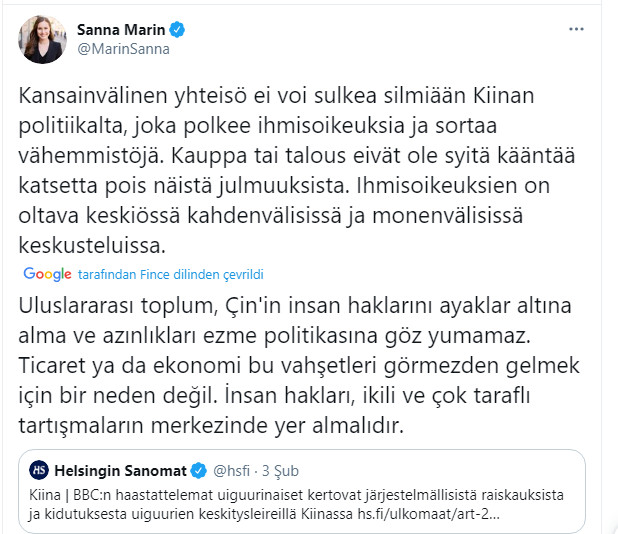Click the Helsingin Sanomat HS avatar

pyautogui.click(x=38, y=470)
